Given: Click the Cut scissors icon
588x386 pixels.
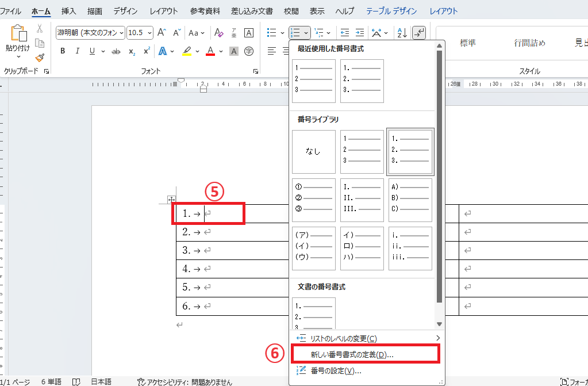Looking at the screenshot, I should click(x=40, y=29).
